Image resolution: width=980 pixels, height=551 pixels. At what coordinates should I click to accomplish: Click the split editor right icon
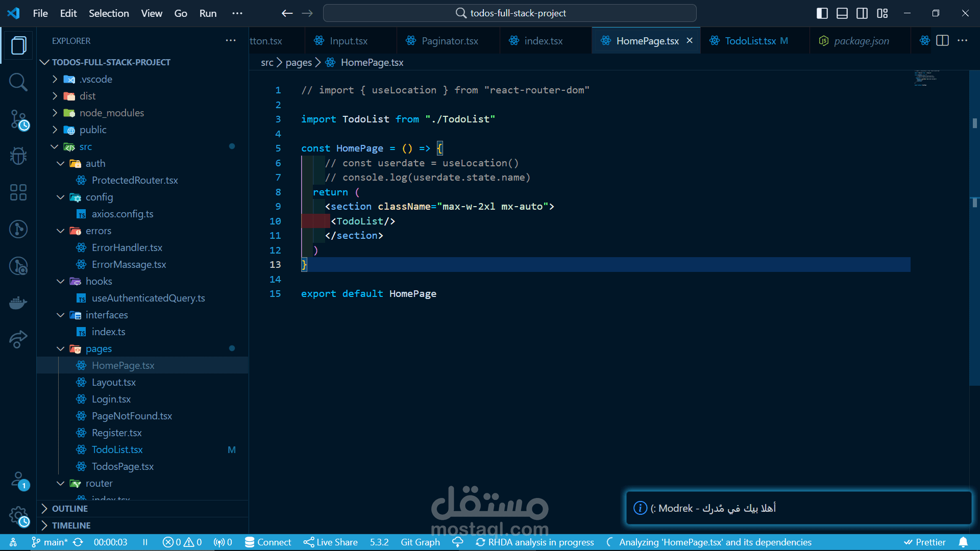[942, 41]
